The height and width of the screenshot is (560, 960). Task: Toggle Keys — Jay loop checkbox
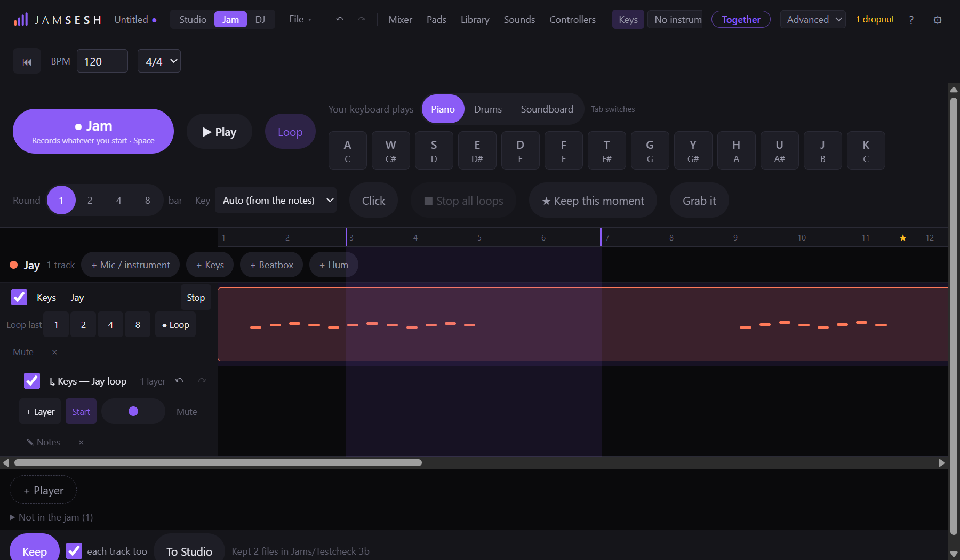pyautogui.click(x=32, y=381)
